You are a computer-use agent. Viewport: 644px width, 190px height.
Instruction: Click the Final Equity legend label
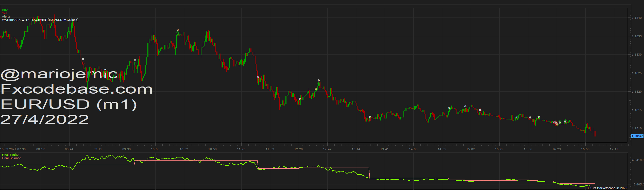click(x=10, y=155)
